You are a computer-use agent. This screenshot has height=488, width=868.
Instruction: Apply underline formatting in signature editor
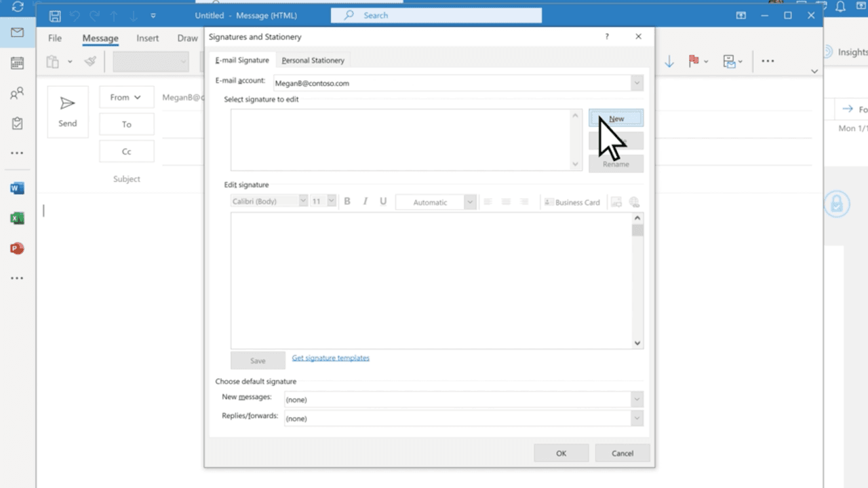(383, 201)
